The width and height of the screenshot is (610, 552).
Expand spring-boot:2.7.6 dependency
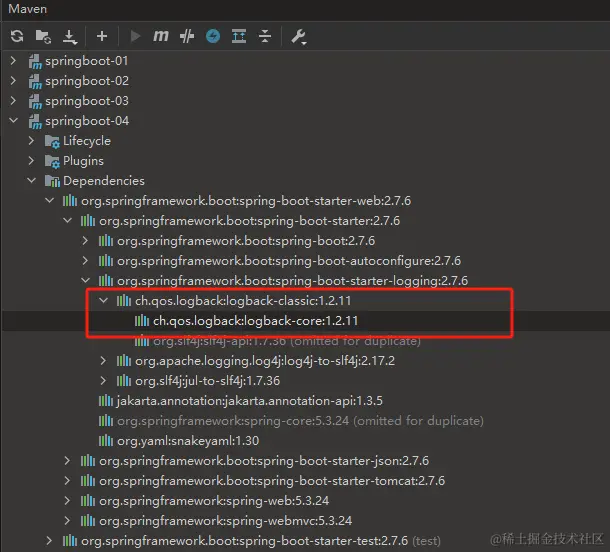[x=85, y=240]
